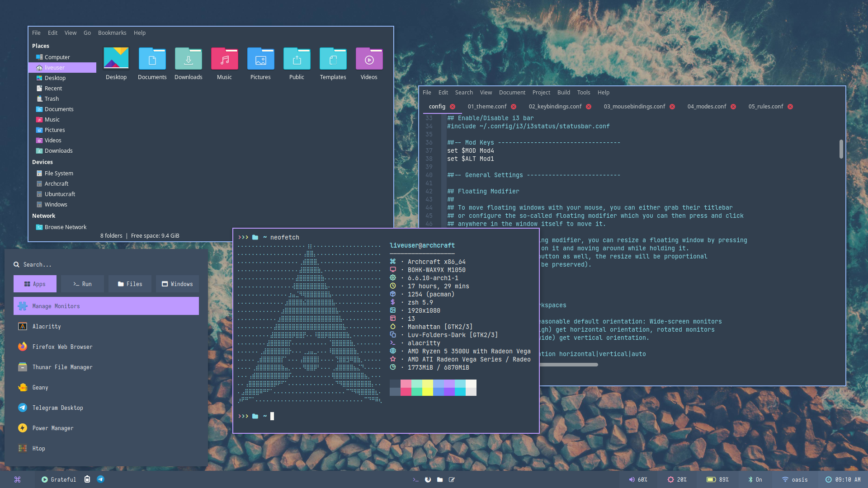Play or pause the Grateful track
The image size is (868, 488).
pos(45,479)
